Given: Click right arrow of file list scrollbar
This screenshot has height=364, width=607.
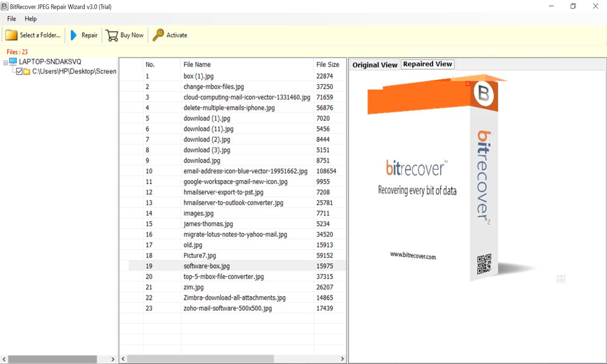Looking at the screenshot, I should (342, 359).
